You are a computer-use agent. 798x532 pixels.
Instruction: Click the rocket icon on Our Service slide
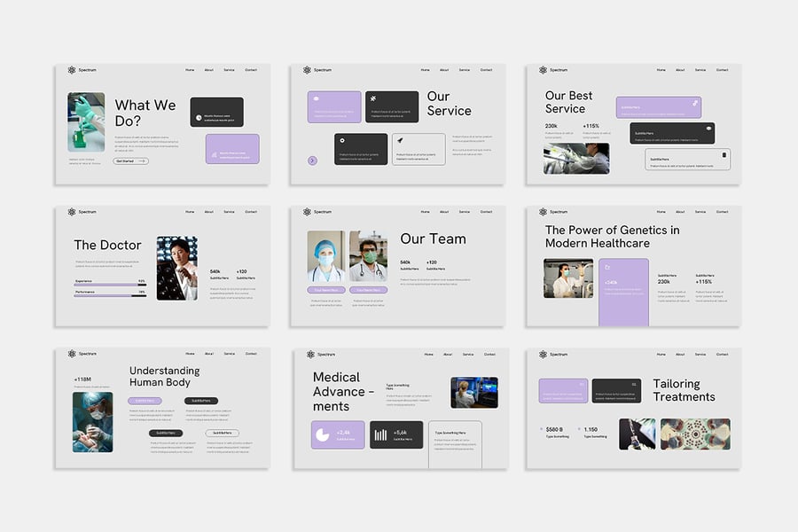tap(400, 140)
